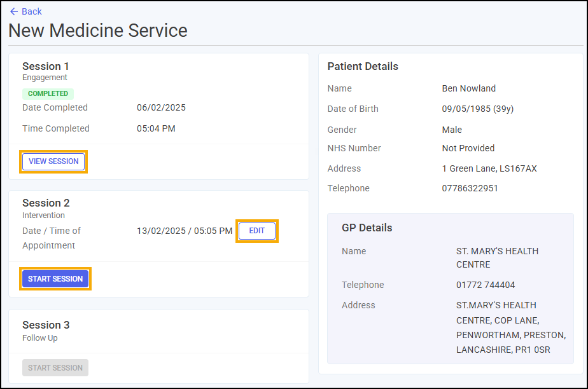Click the GP telephone number 01772 744404
This screenshot has height=389, width=588.
tap(486, 285)
